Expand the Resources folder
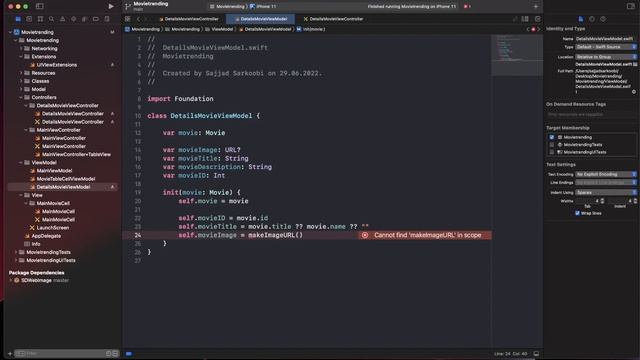 21,73
